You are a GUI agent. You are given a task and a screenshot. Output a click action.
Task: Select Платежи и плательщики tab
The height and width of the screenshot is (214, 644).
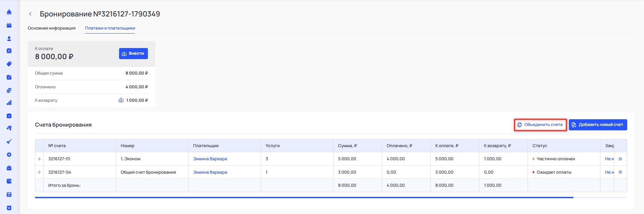click(x=110, y=28)
